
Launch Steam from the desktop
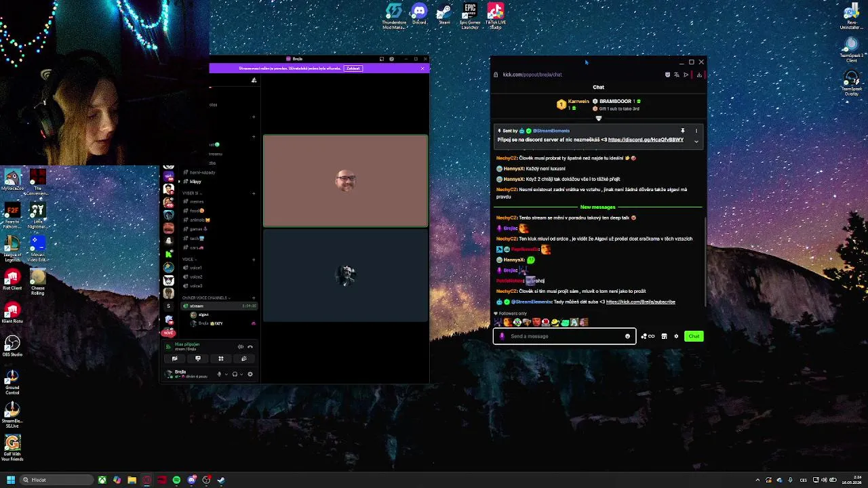click(x=444, y=14)
